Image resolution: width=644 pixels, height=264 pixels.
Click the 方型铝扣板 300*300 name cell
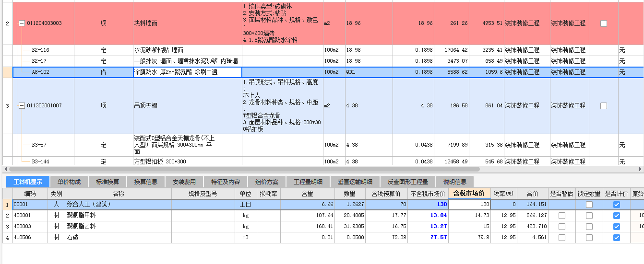coord(188,161)
